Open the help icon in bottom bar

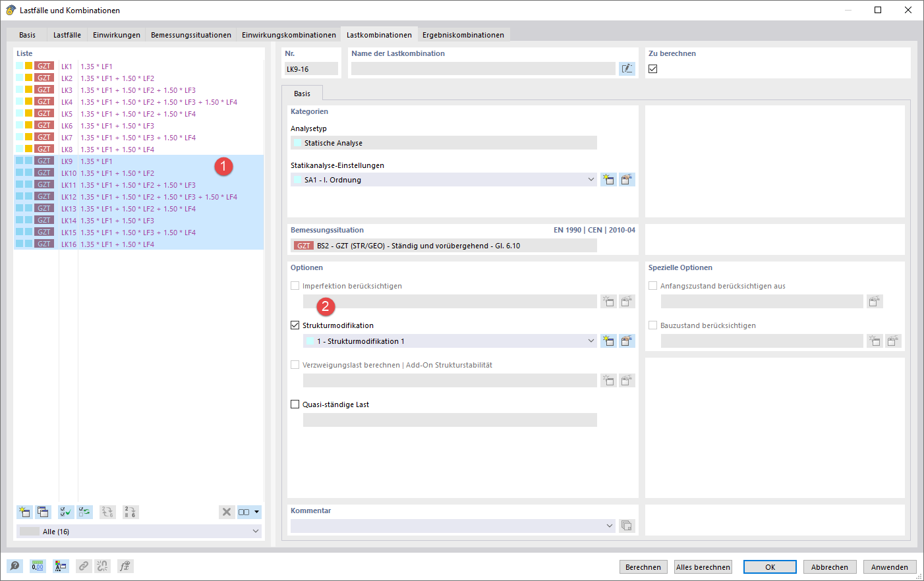14,566
